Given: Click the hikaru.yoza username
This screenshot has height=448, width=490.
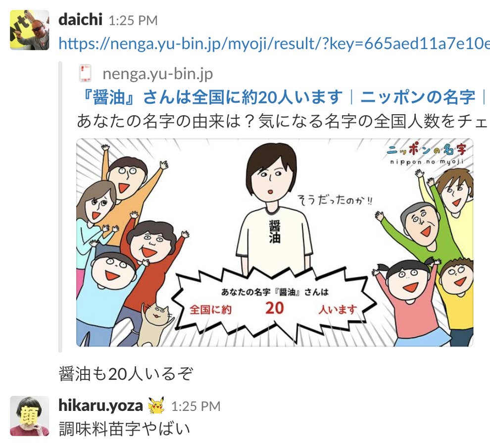Looking at the screenshot, I should tap(100, 405).
